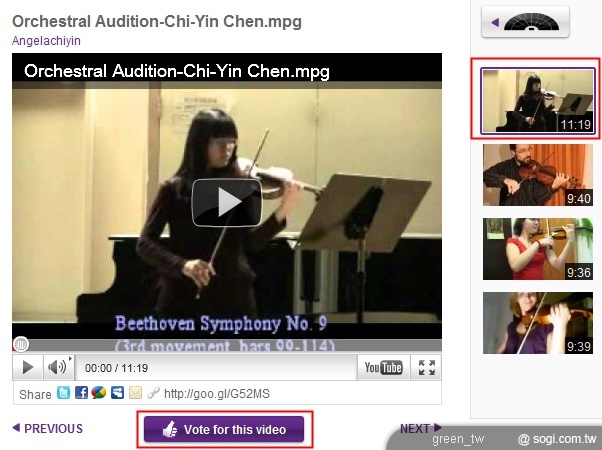Vote for this video

tap(224, 429)
